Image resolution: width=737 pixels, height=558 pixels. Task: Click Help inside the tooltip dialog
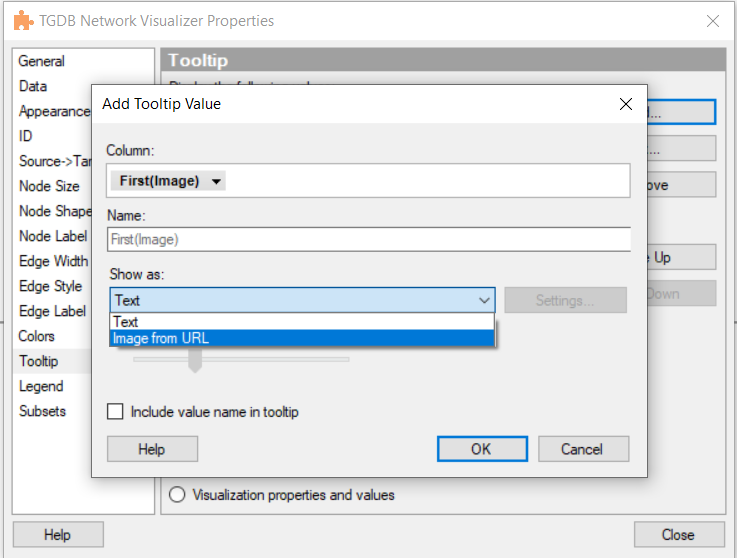pyautogui.click(x=152, y=449)
